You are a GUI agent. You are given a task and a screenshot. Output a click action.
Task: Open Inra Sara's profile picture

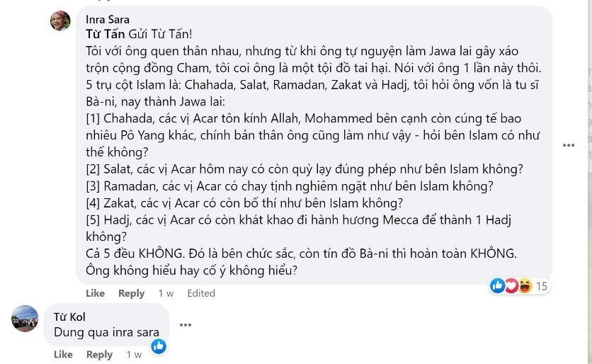pos(60,21)
